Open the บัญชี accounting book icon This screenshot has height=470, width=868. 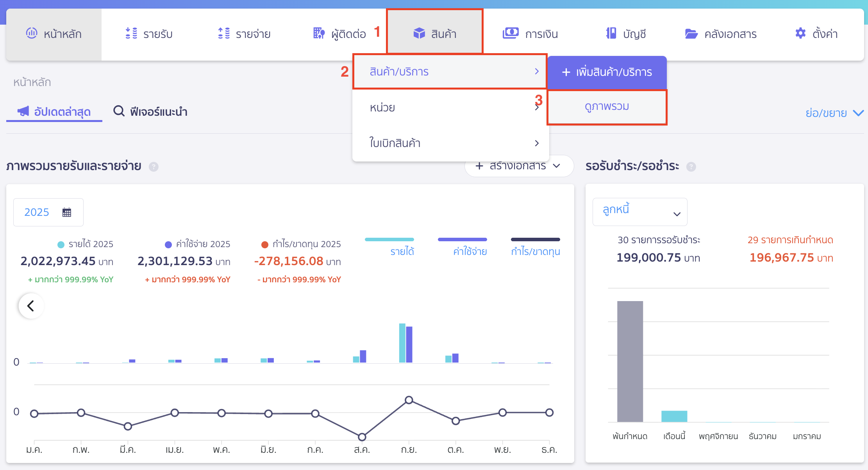click(x=611, y=34)
